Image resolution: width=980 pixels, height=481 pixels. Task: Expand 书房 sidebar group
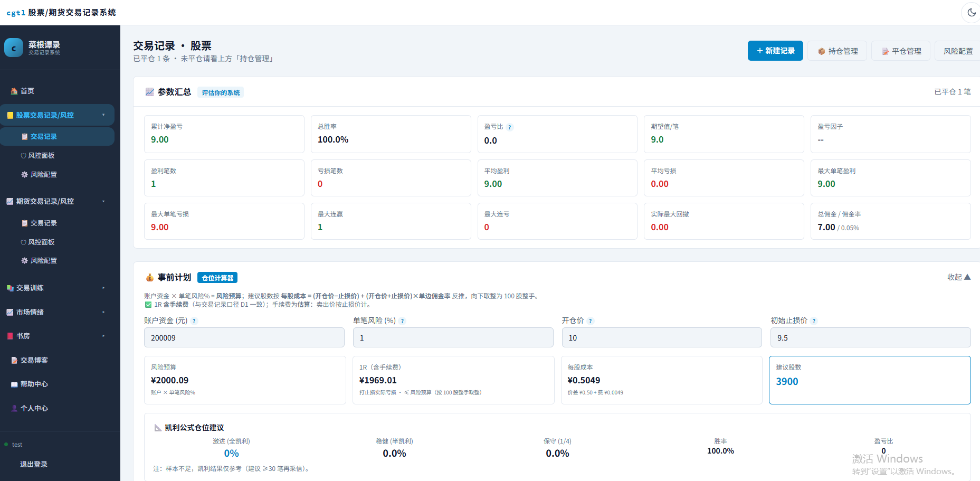click(x=57, y=336)
